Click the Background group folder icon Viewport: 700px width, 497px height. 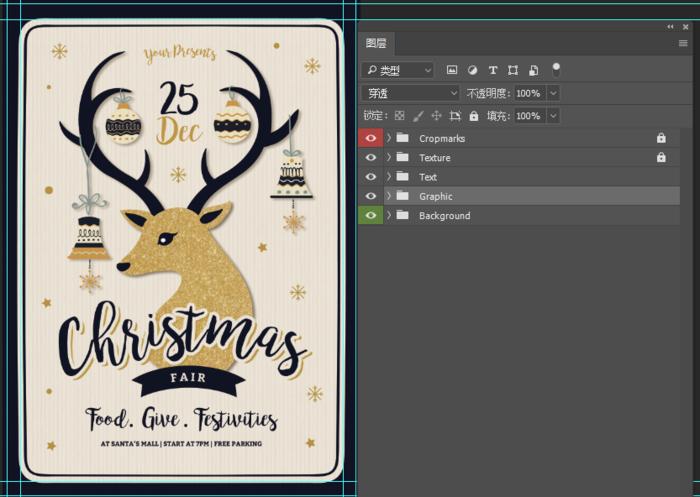403,215
